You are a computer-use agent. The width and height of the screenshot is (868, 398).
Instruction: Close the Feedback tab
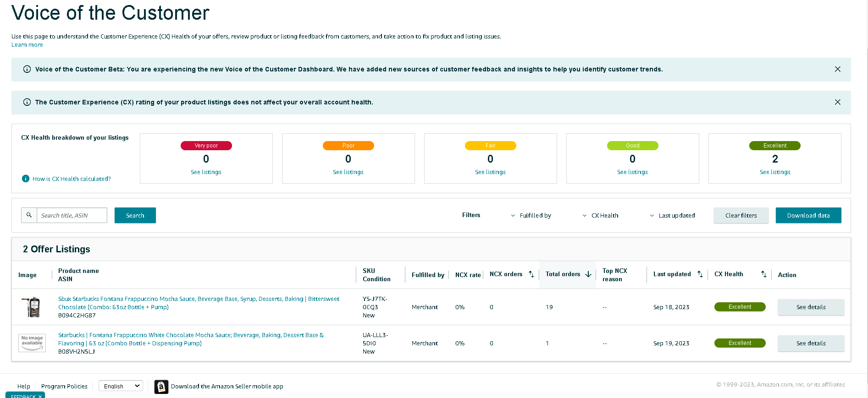(40, 396)
